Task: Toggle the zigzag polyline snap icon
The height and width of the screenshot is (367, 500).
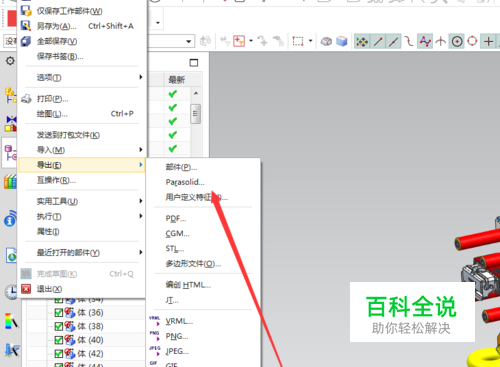Action: click(x=425, y=42)
